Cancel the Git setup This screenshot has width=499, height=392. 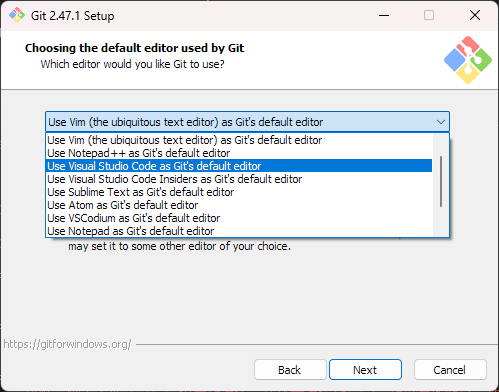(x=450, y=370)
